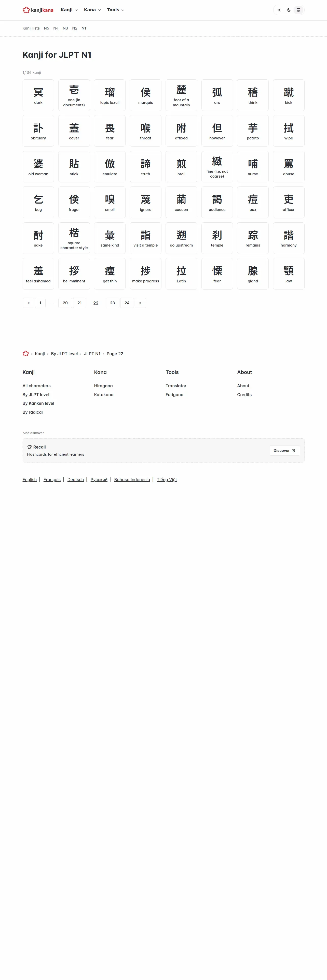Open the Katakana footer link
The height and width of the screenshot is (980, 327).
click(104, 395)
